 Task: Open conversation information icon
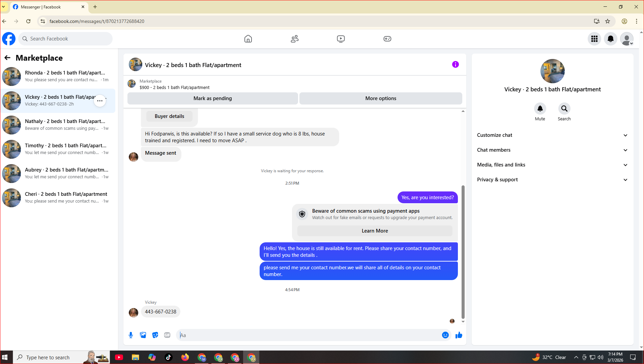click(456, 64)
